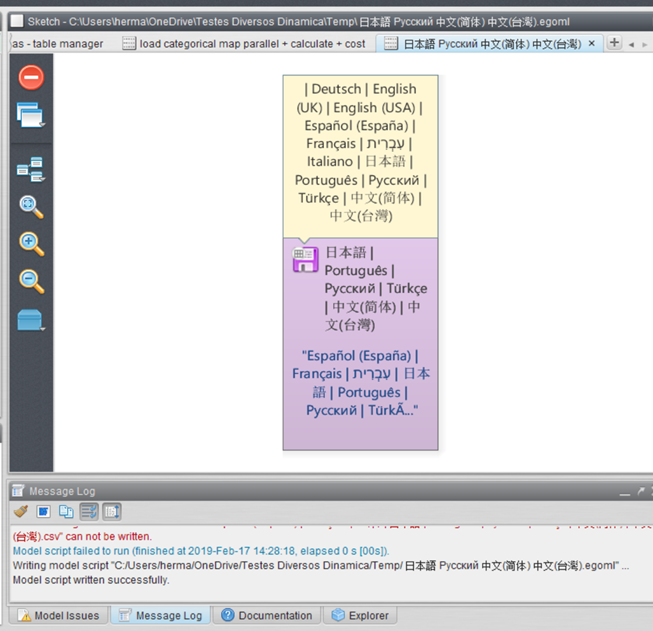Open the Documentation tab
The height and width of the screenshot is (631, 653).
[x=266, y=615]
